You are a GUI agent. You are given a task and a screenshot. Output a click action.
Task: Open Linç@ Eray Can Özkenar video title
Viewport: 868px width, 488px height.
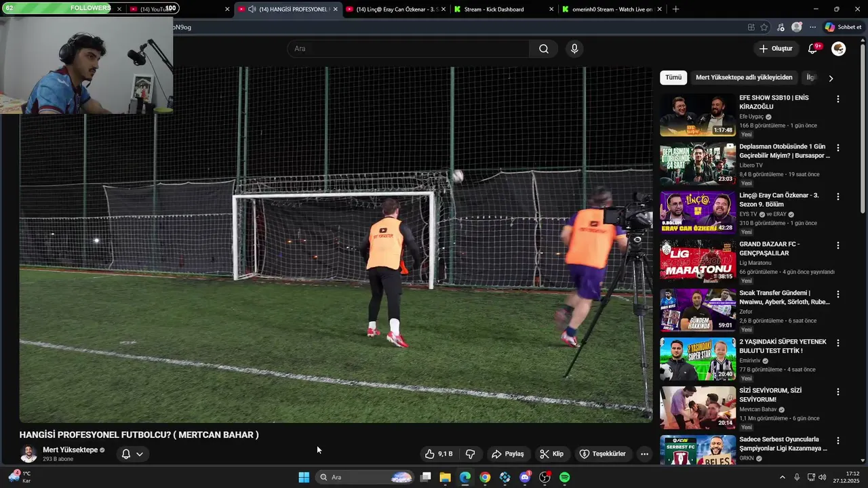[x=779, y=200]
